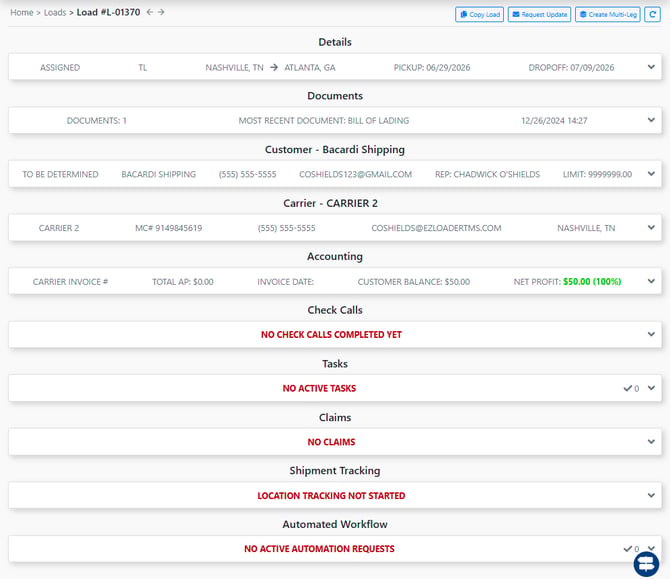Click COSHIELDS@EZLOADERTMS.COM carrier email

click(436, 228)
